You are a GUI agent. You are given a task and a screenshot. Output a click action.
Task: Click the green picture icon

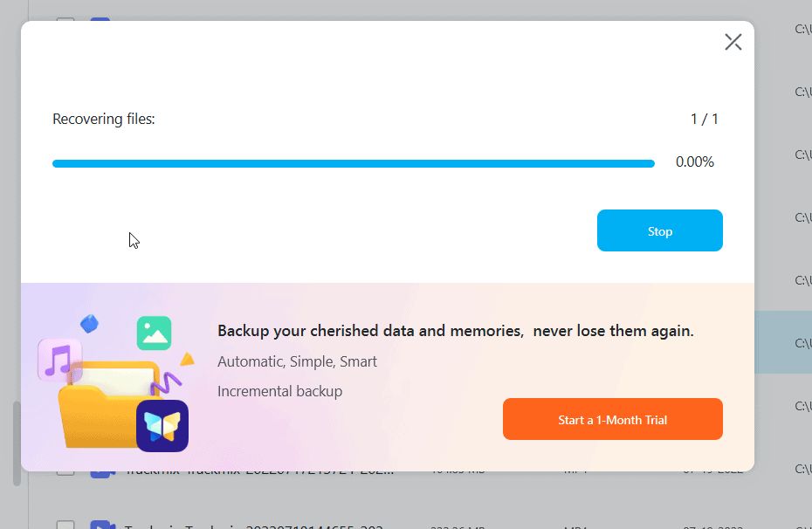pyautogui.click(x=154, y=333)
